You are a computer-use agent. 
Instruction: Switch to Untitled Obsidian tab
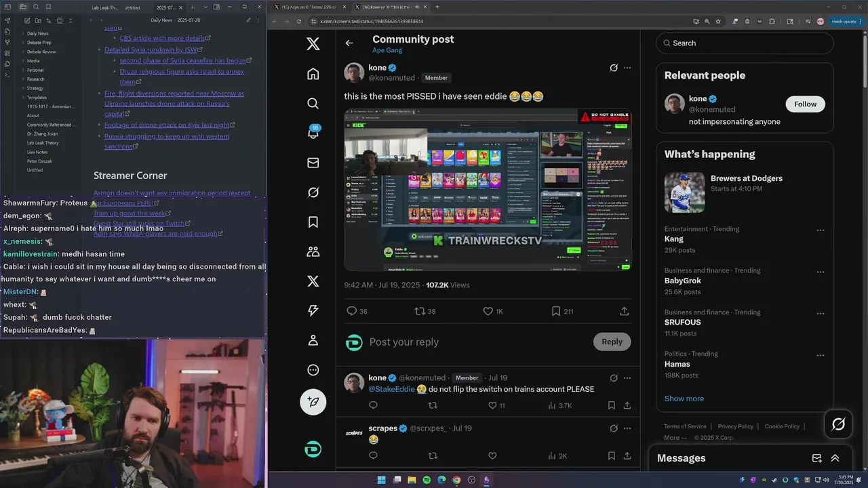tap(132, 7)
